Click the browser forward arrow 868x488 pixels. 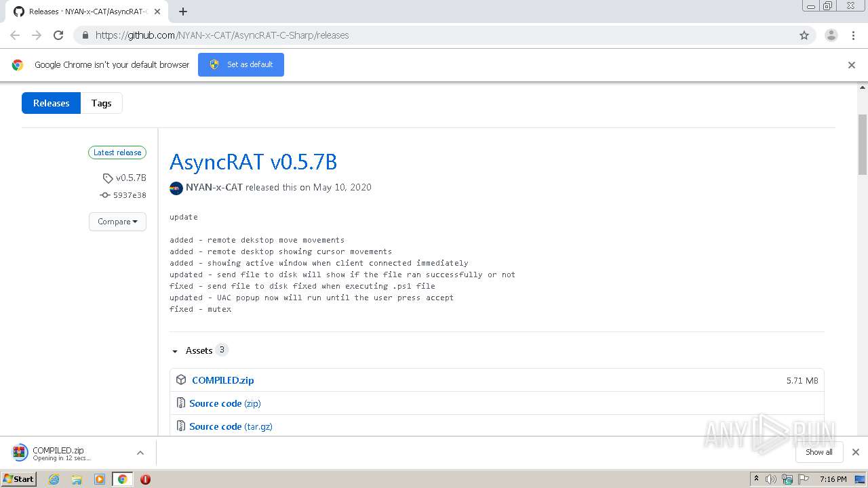click(37, 35)
